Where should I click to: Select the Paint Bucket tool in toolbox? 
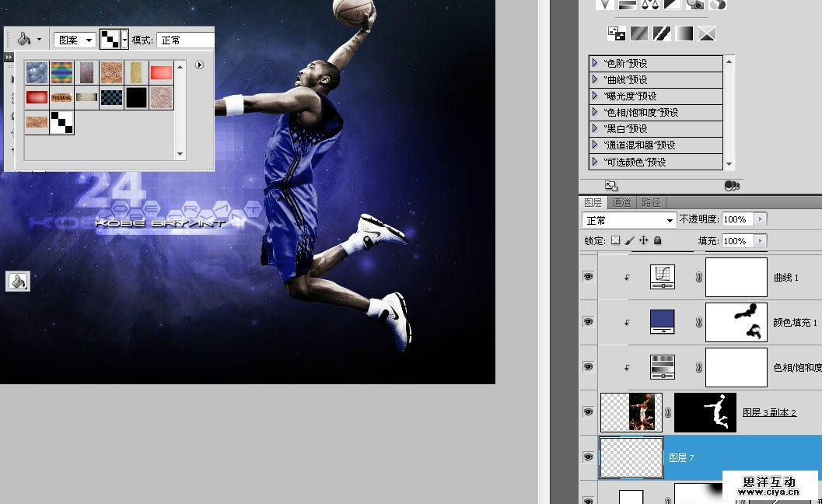coord(17,281)
